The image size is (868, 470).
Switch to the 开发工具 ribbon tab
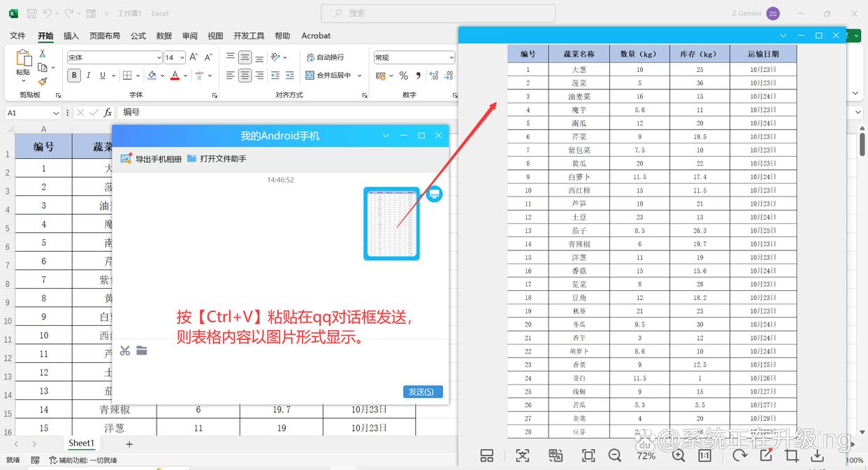click(249, 36)
